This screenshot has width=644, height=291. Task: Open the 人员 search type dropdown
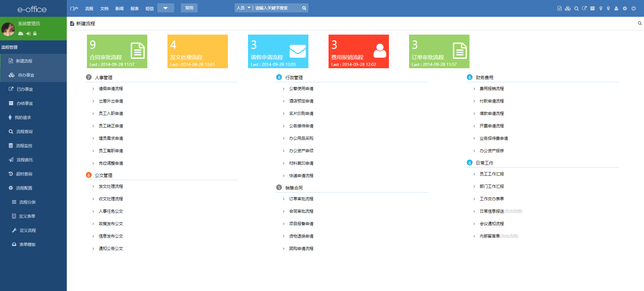pos(243,8)
